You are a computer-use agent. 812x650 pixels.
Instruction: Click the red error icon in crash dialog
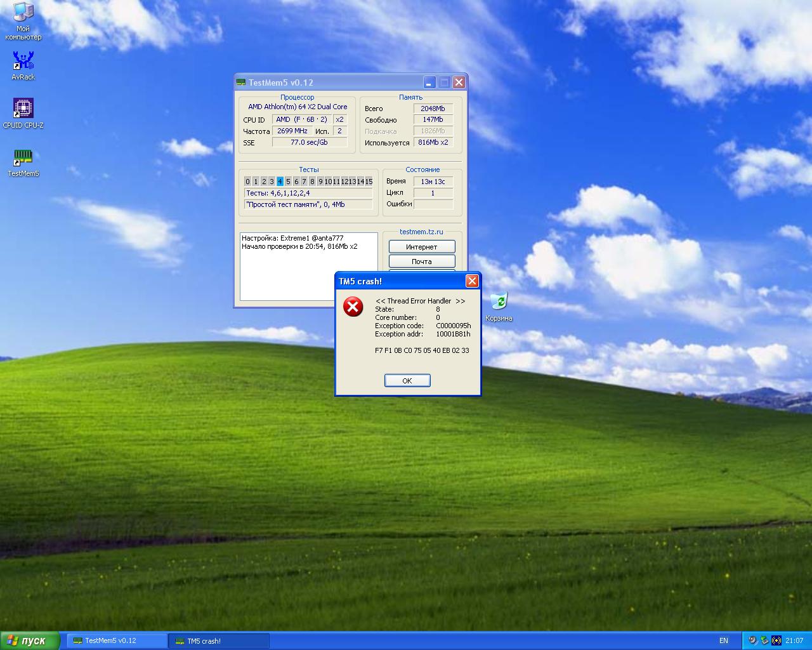coord(353,307)
